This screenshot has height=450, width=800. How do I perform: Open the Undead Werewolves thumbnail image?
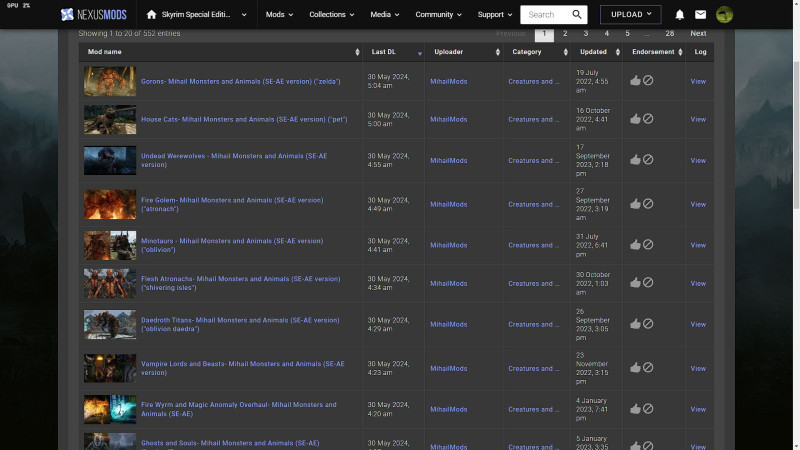coord(110,160)
